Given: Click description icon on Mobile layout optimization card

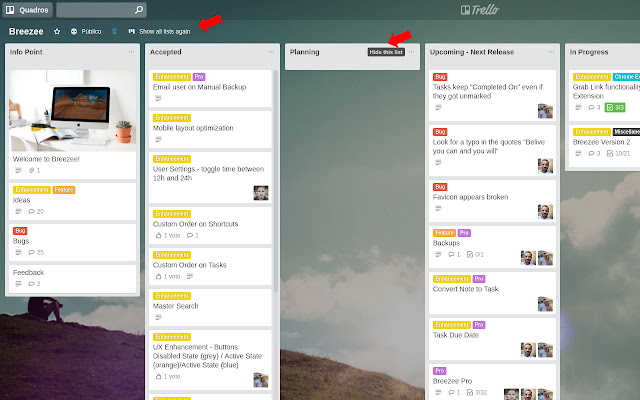Looking at the screenshot, I should click(158, 139).
